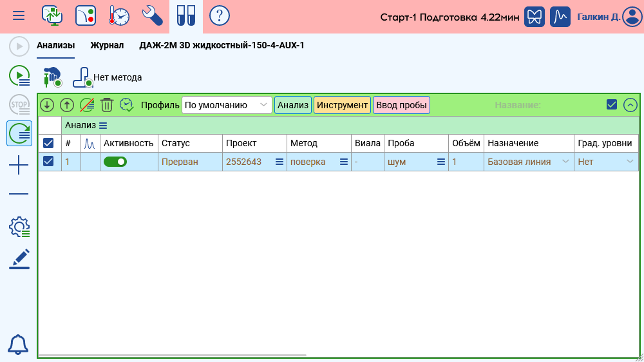644x362 pixels.
Task: Open the thermometer and clock icon
Action: 119,15
